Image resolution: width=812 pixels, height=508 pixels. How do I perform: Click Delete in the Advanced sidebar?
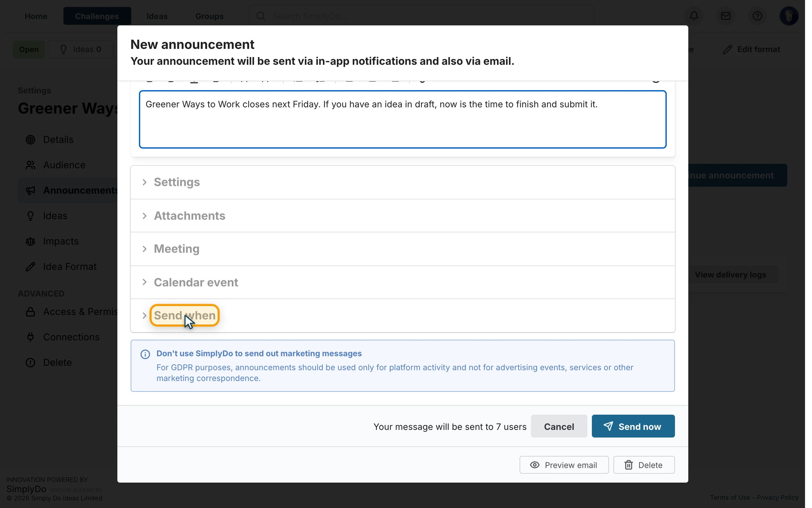(x=57, y=363)
